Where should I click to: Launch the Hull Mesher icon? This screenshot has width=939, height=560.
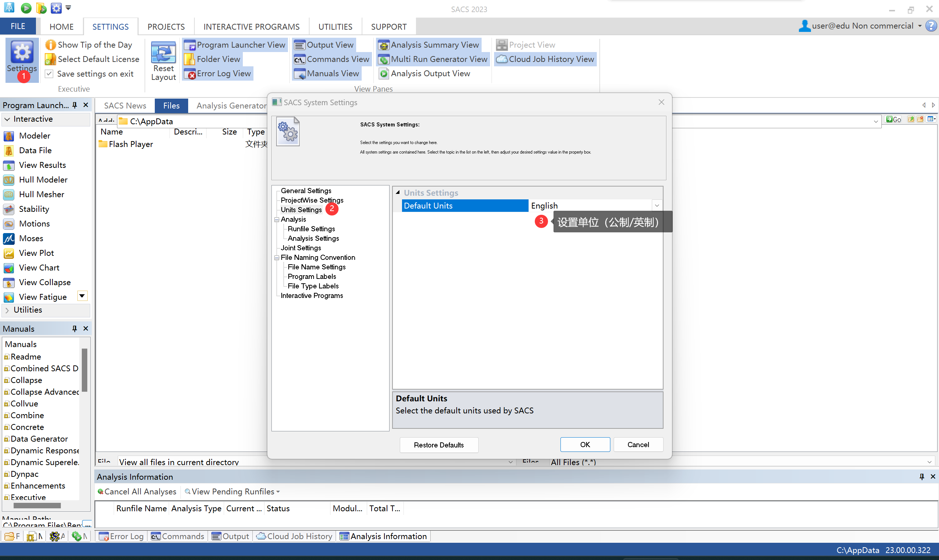click(x=9, y=195)
